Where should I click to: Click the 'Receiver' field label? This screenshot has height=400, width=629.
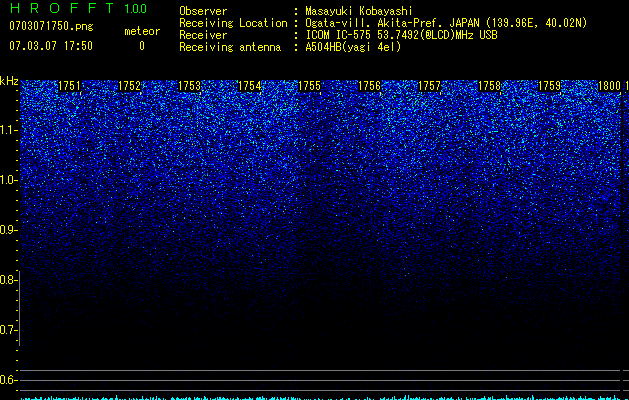[203, 35]
